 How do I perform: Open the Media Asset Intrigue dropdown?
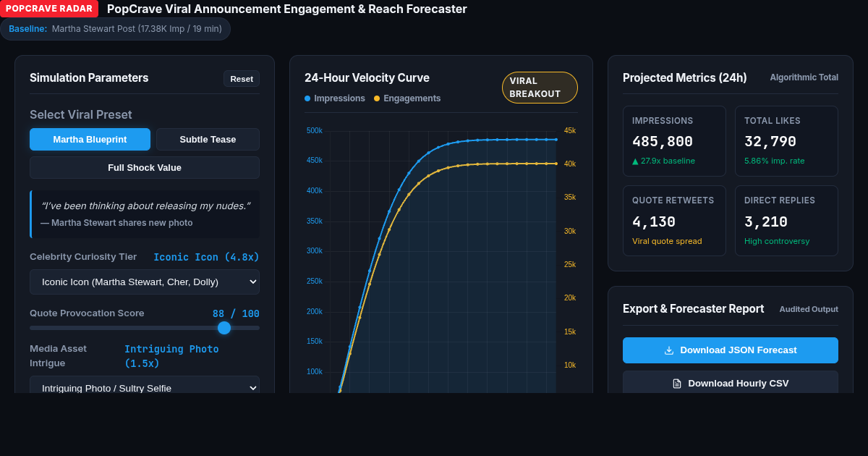pyautogui.click(x=145, y=385)
